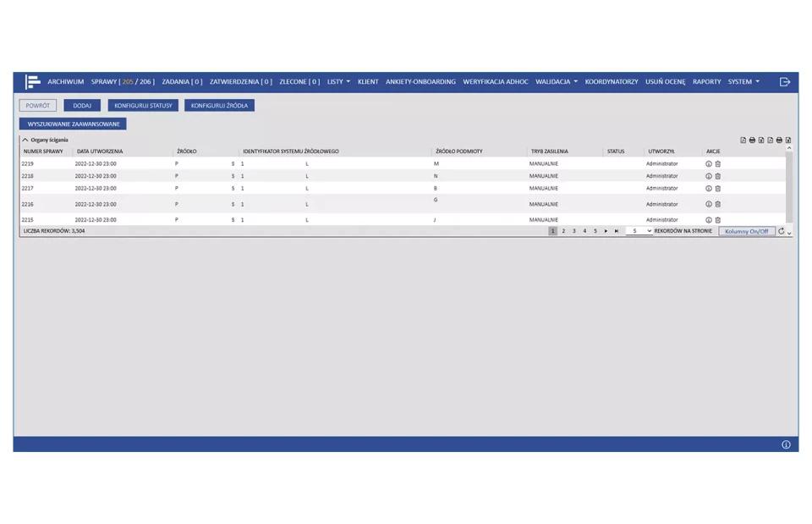Image resolution: width=812 pixels, height=524 pixels.
Task: Go to the ARCHIWUM section
Action: tap(65, 82)
